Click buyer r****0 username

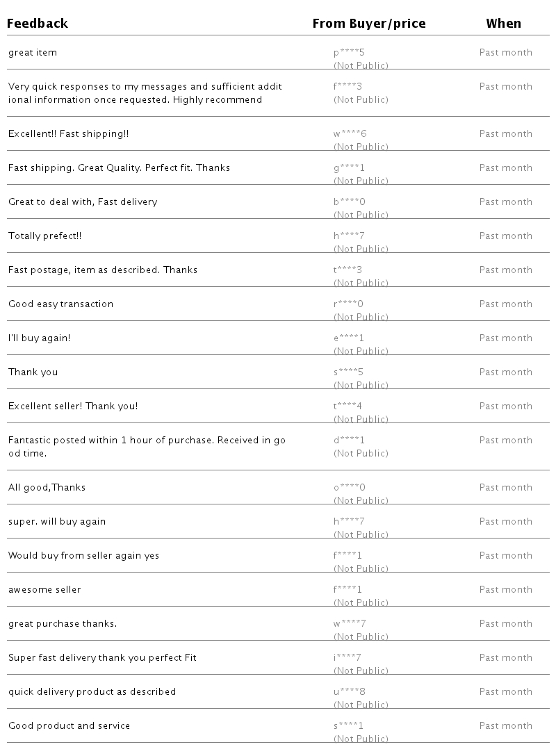coord(348,304)
